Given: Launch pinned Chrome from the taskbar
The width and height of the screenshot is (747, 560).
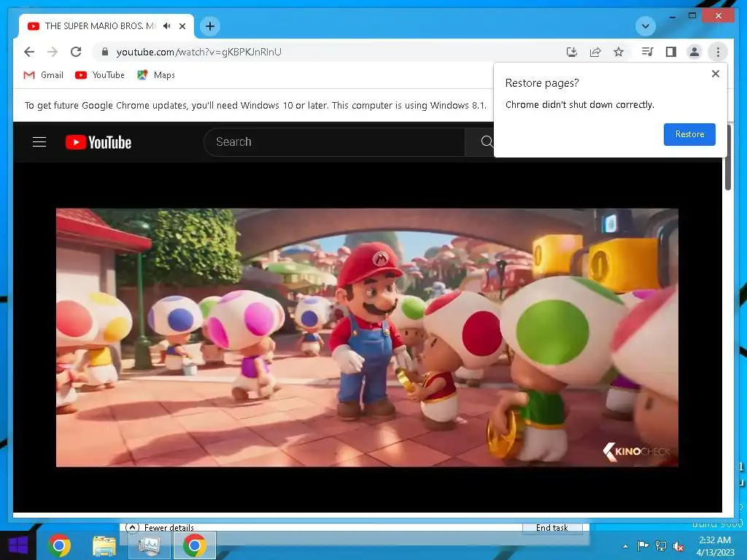Looking at the screenshot, I should tap(59, 545).
